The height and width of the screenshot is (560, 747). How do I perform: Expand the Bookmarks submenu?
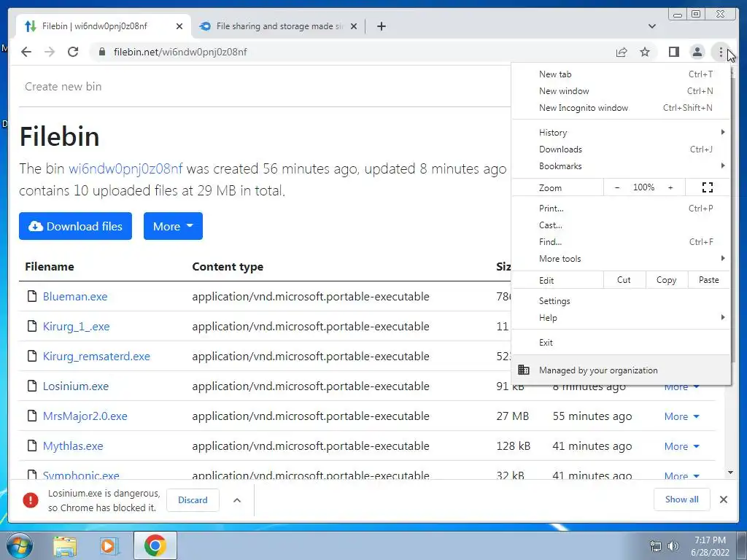point(621,166)
